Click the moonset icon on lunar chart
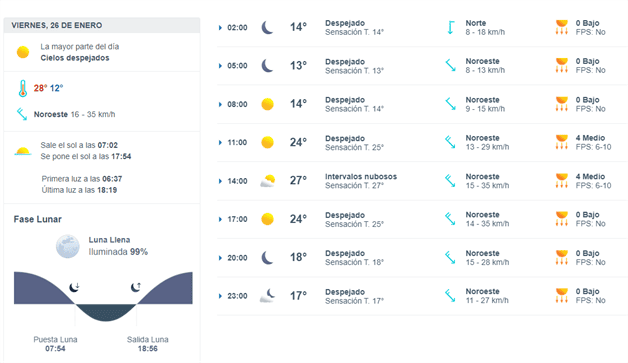Screen dimensions: 628x363 click(74, 287)
